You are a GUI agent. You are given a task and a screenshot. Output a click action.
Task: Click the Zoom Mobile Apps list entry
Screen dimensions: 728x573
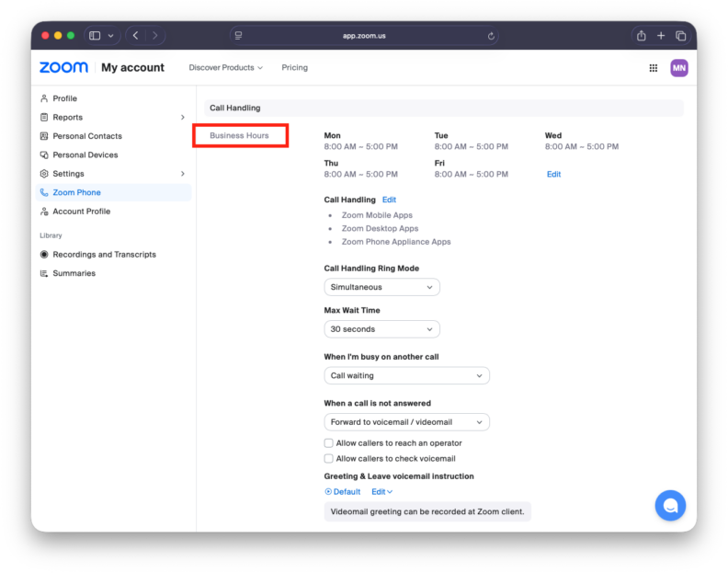[x=377, y=215]
